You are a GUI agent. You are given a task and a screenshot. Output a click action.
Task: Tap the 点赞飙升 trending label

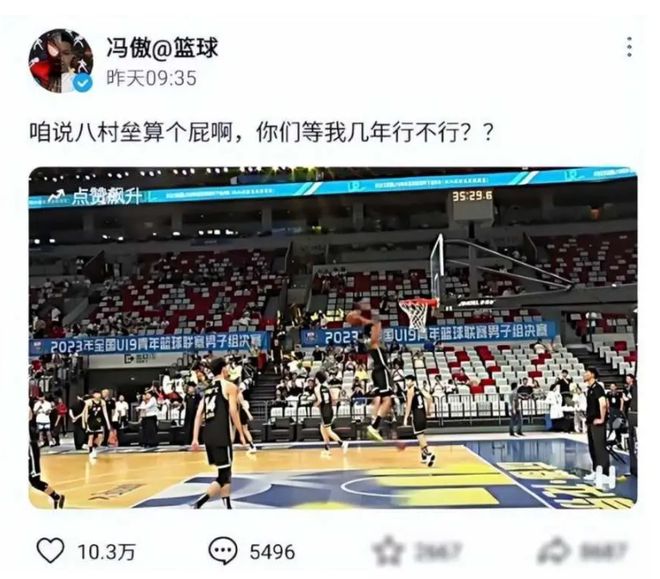coord(104,196)
